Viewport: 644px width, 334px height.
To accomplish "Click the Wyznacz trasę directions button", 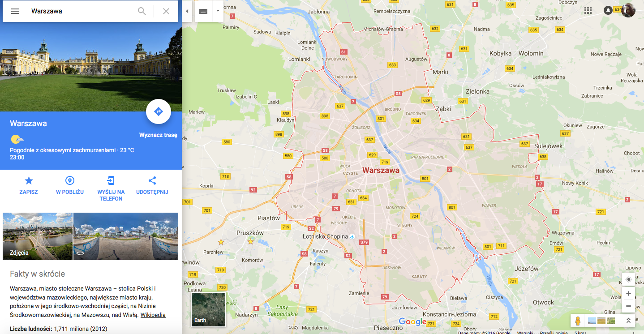I will (x=159, y=111).
